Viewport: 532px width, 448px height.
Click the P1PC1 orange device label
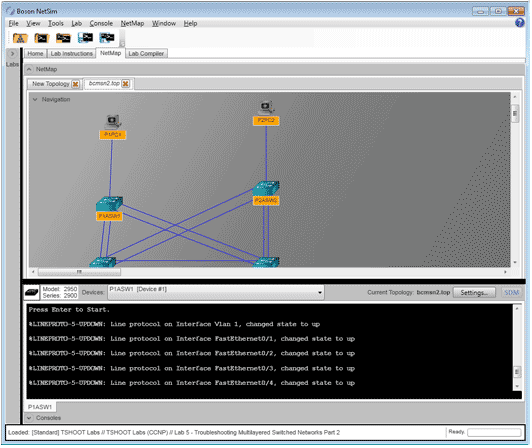(113, 134)
